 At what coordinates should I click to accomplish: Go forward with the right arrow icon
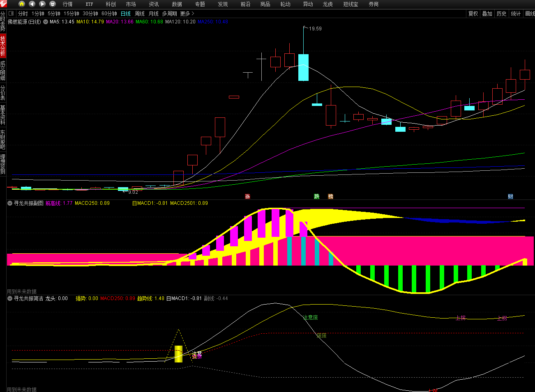(42, 4)
